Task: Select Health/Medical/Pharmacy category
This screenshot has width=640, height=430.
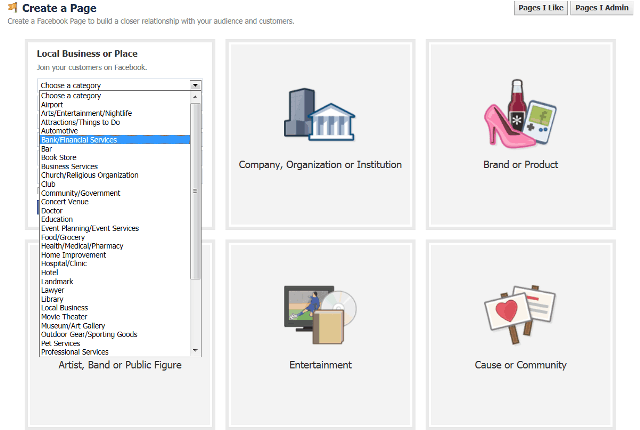Action: click(115, 246)
